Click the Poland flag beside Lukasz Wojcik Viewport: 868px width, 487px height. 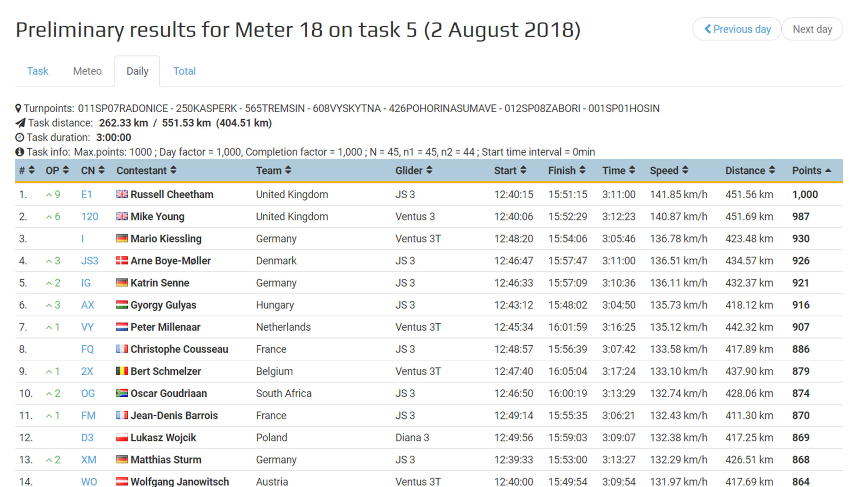[122, 437]
